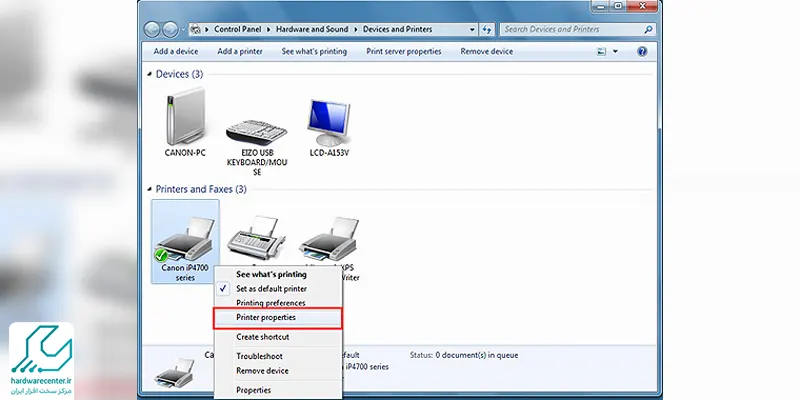Click the Control Panel breadcrumb
This screenshot has height=400, width=800.
(238, 30)
